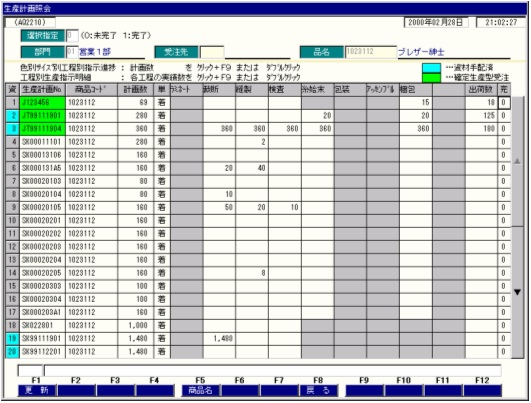Click the F1 更新 button
The height and width of the screenshot is (403, 531).
(x=37, y=390)
